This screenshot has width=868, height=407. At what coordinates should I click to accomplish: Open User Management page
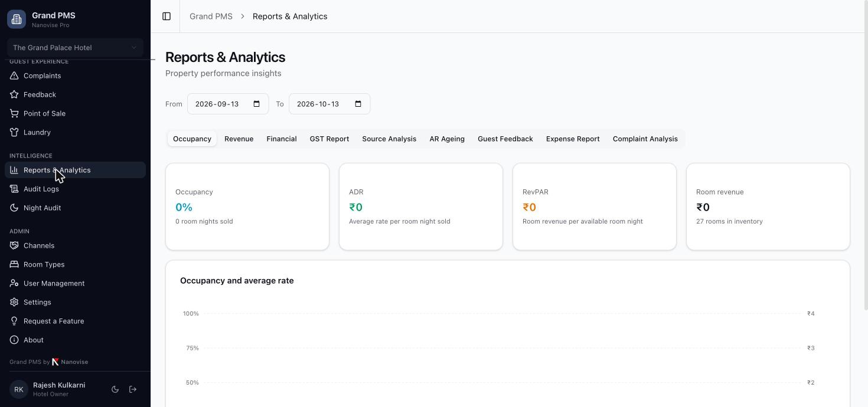point(75,283)
